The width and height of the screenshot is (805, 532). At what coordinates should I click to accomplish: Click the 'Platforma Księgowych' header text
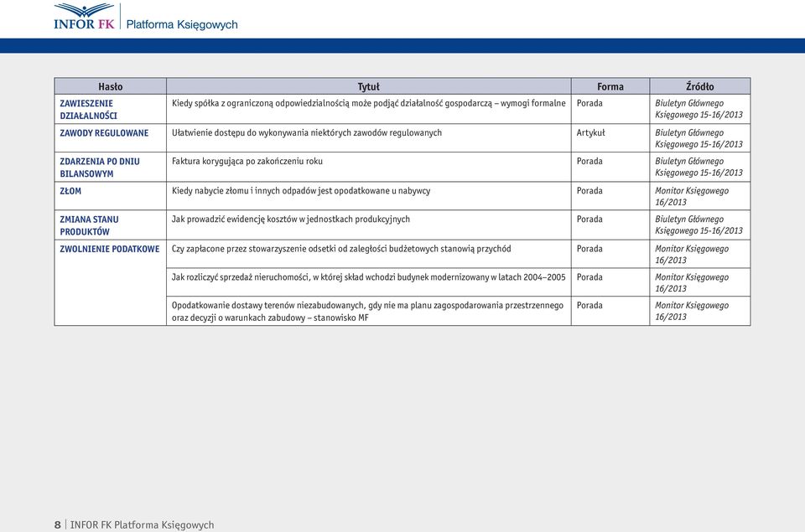[182, 24]
